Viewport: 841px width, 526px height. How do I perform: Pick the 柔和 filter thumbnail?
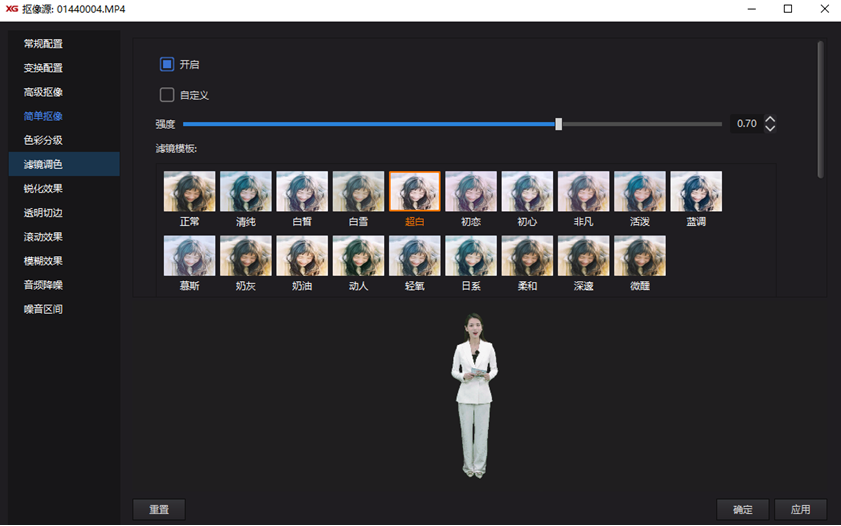pyautogui.click(x=527, y=256)
